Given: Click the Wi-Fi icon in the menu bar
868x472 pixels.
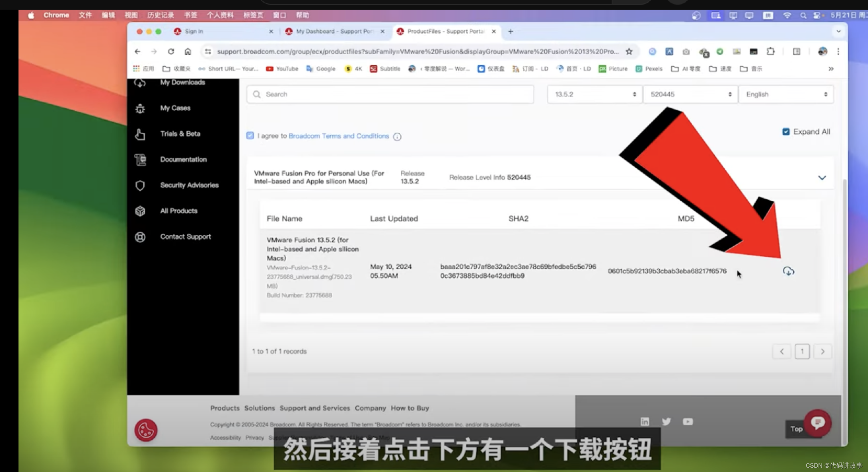Looking at the screenshot, I should 787,16.
